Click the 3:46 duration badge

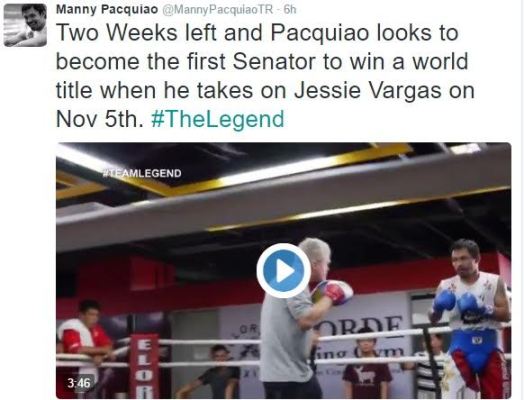point(79,383)
